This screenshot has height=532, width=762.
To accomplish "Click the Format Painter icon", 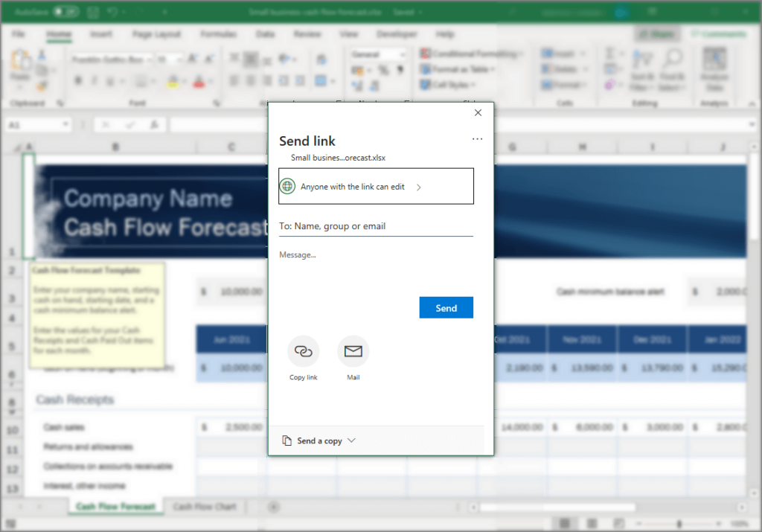I will point(42,86).
